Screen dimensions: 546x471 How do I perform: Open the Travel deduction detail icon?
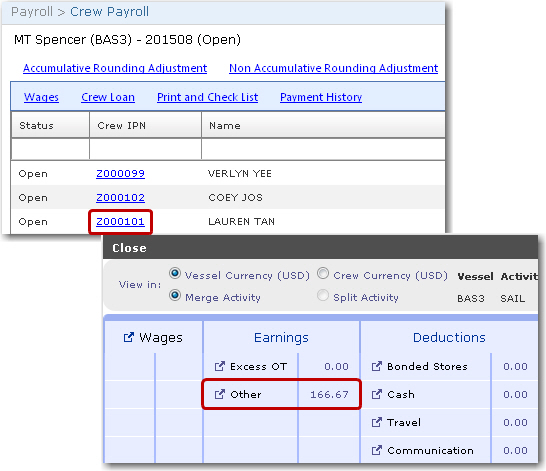click(377, 422)
